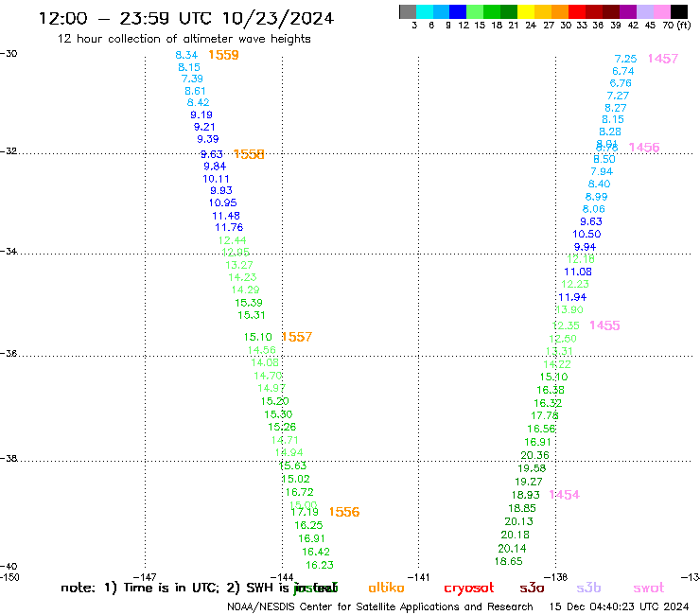The height and width of the screenshot is (615, 700).
Task: Click the 10.95 wave height value
Action: coord(222,202)
